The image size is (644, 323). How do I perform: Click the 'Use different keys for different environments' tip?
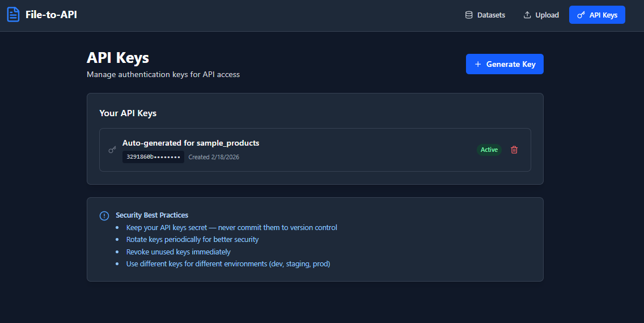228,263
